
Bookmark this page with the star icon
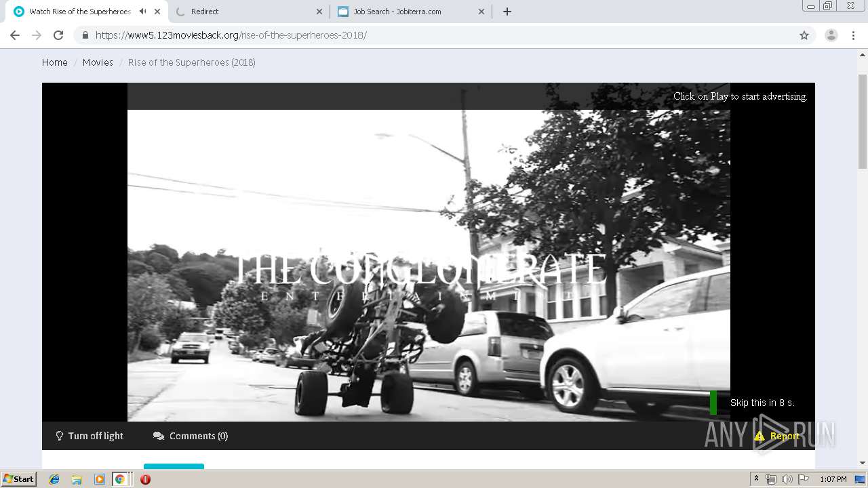click(804, 35)
